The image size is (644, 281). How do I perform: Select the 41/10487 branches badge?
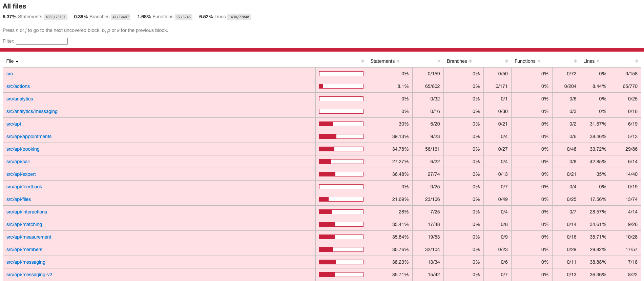tap(121, 17)
